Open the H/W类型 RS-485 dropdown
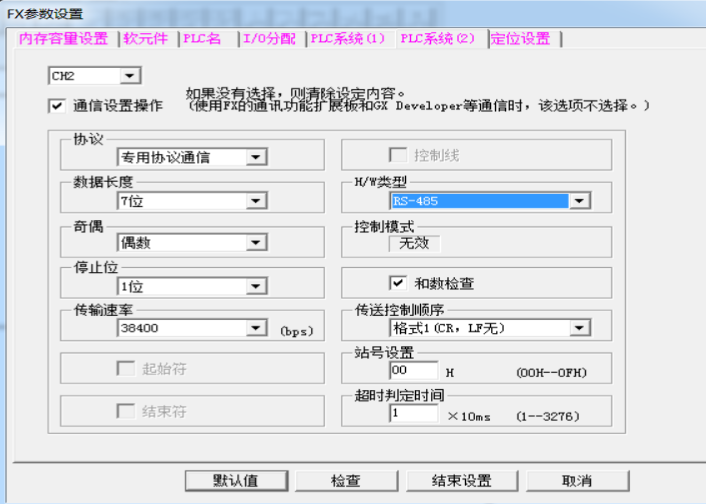This screenshot has width=706, height=504. click(x=578, y=201)
